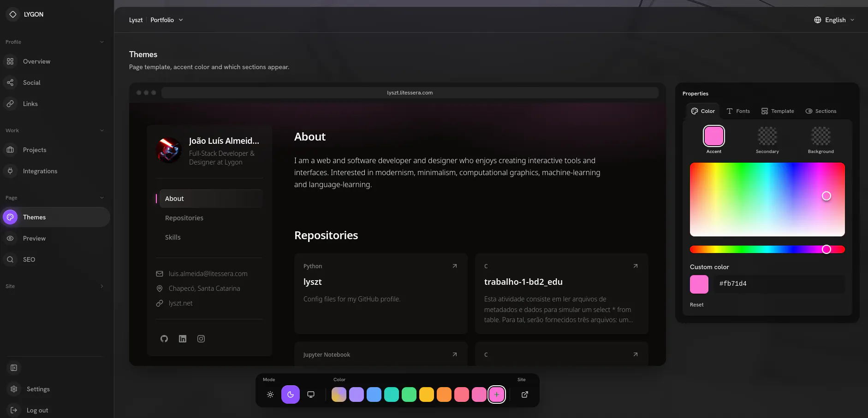Click the custom color hex input field
The image size is (868, 418).
(x=779, y=284)
